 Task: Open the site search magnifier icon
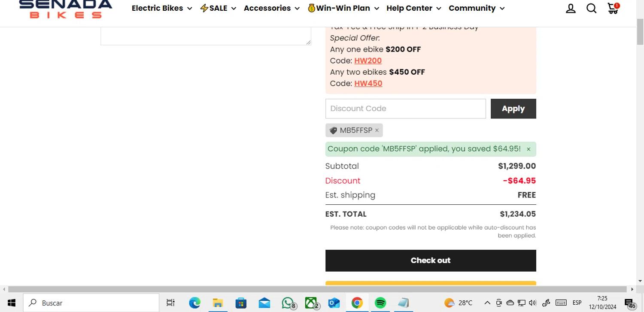(592, 9)
